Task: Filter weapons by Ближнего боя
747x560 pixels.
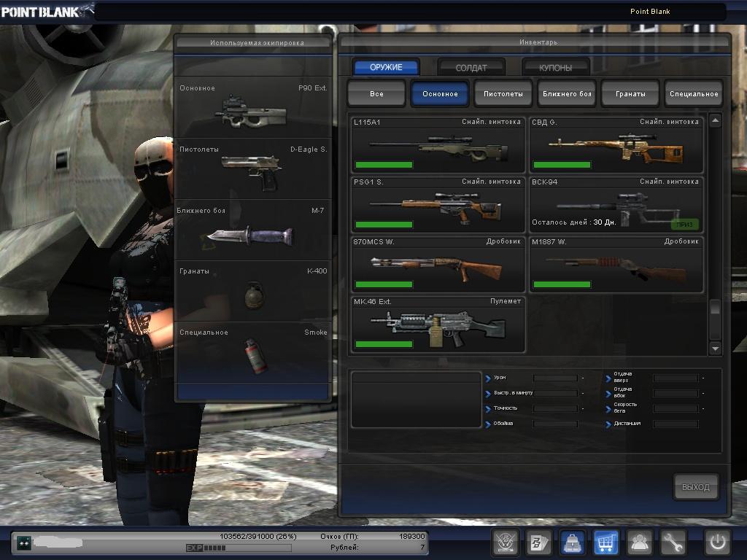Action: pos(567,93)
